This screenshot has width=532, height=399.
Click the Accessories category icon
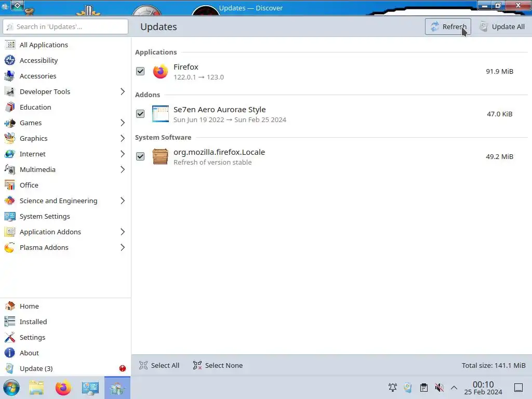(10, 76)
